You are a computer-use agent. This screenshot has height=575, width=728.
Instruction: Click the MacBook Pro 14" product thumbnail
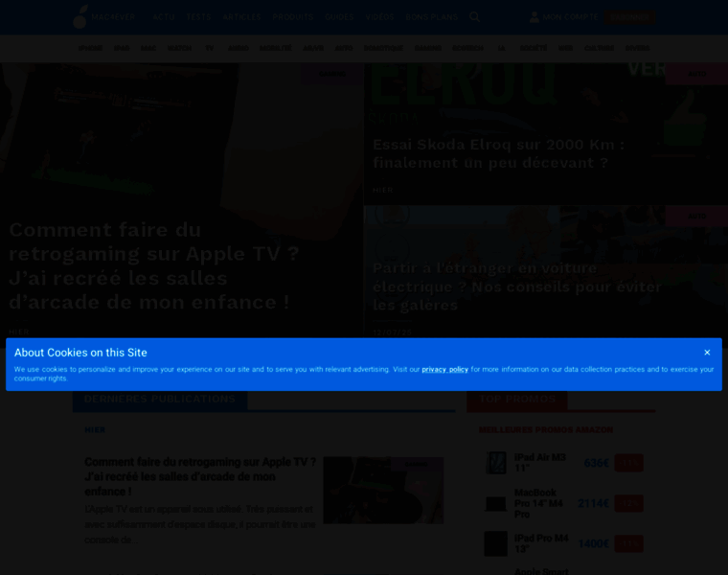point(496,503)
